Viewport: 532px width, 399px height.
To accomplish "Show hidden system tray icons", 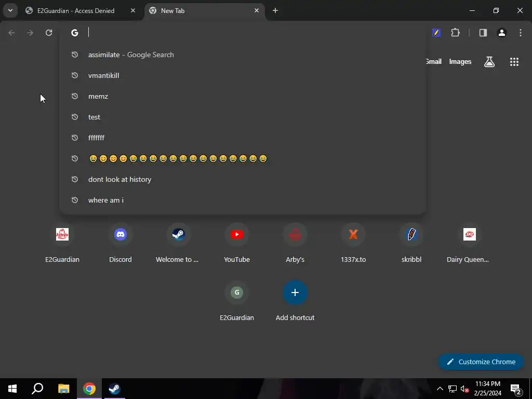I will 440,389.
